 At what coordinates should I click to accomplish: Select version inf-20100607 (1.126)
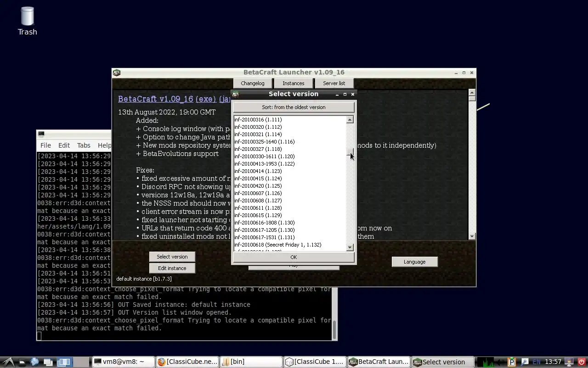click(x=290, y=193)
